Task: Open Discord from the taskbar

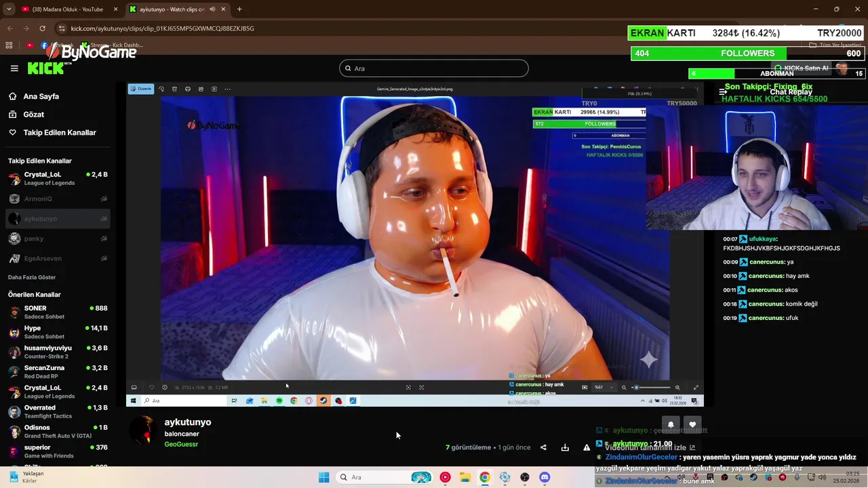Action: tap(545, 477)
